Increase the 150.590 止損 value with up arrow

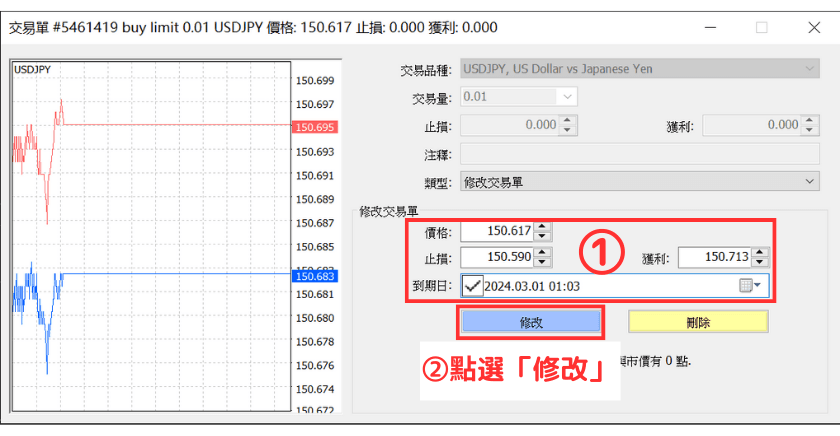click(x=542, y=252)
